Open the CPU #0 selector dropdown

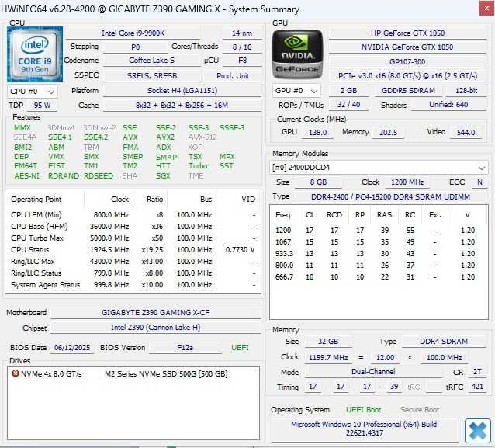tap(33, 92)
